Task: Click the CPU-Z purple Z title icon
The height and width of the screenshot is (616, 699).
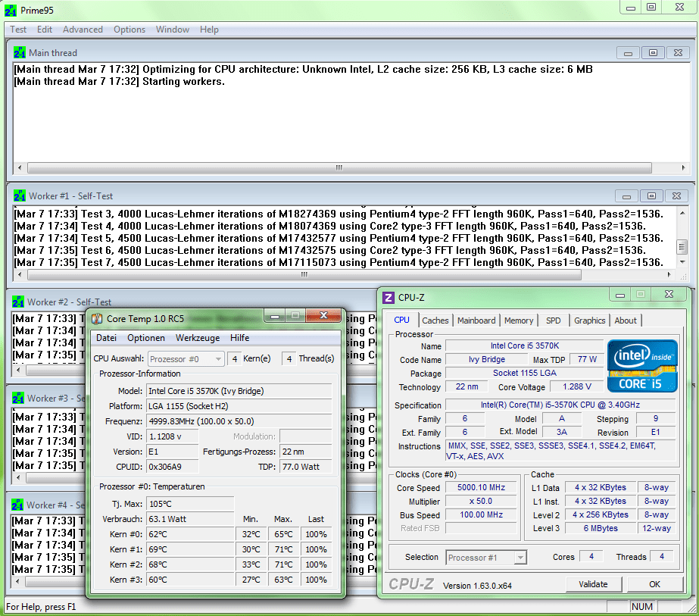Action: tap(389, 298)
